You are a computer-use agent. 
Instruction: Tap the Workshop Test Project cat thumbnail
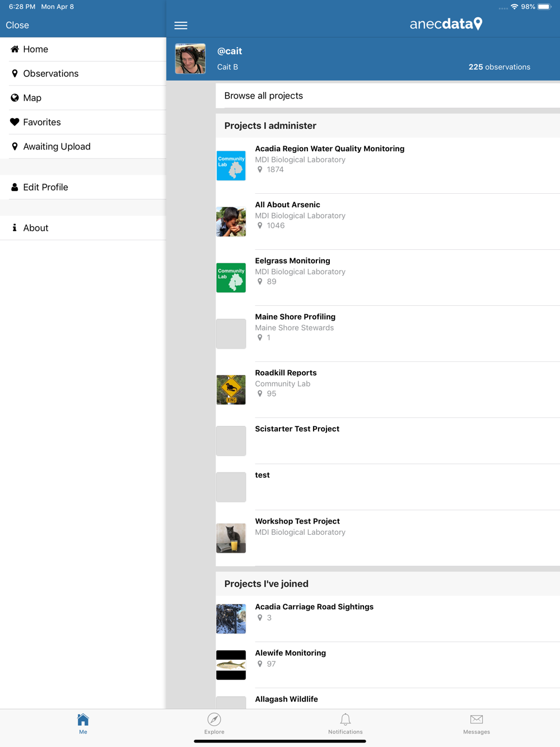point(231,538)
